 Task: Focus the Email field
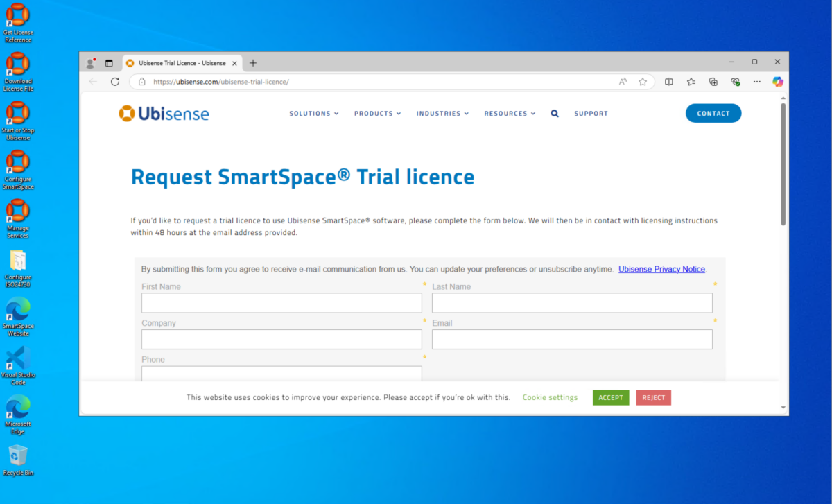coord(572,339)
